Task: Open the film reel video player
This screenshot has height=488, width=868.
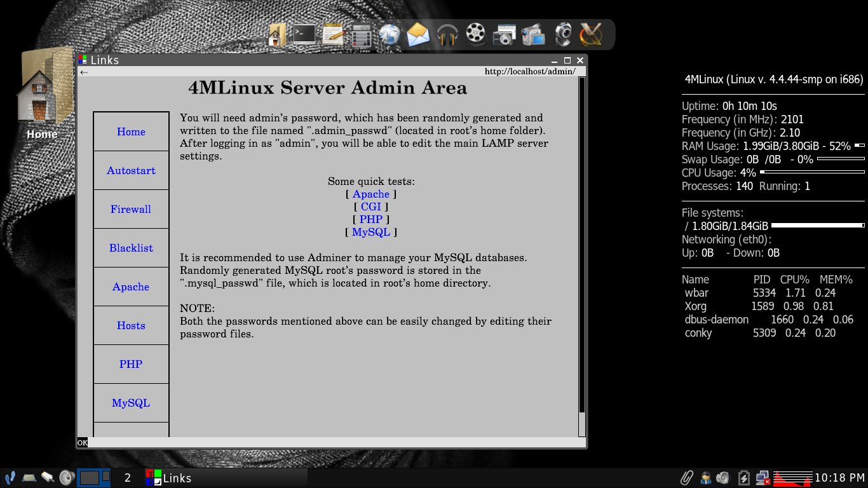Action: pos(476,34)
